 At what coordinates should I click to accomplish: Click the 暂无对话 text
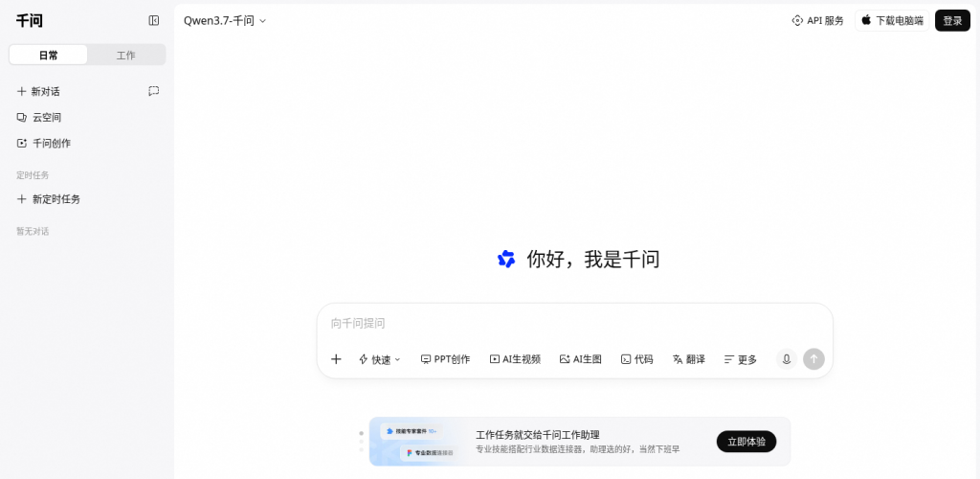point(33,232)
